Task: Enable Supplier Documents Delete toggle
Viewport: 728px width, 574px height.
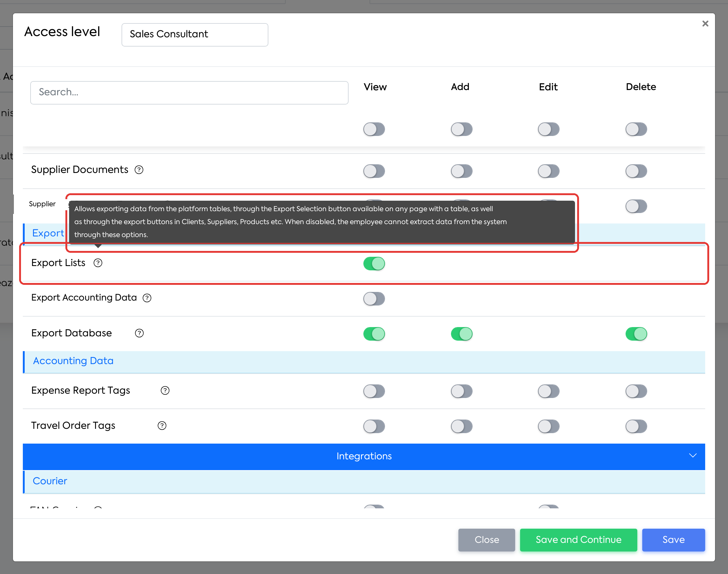Action: pyautogui.click(x=636, y=171)
